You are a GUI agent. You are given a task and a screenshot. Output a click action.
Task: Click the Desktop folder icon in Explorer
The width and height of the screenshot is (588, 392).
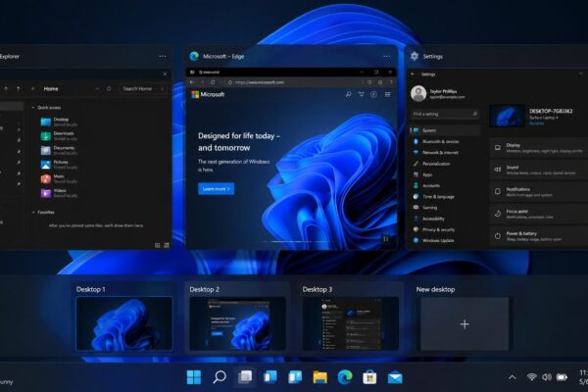click(46, 122)
